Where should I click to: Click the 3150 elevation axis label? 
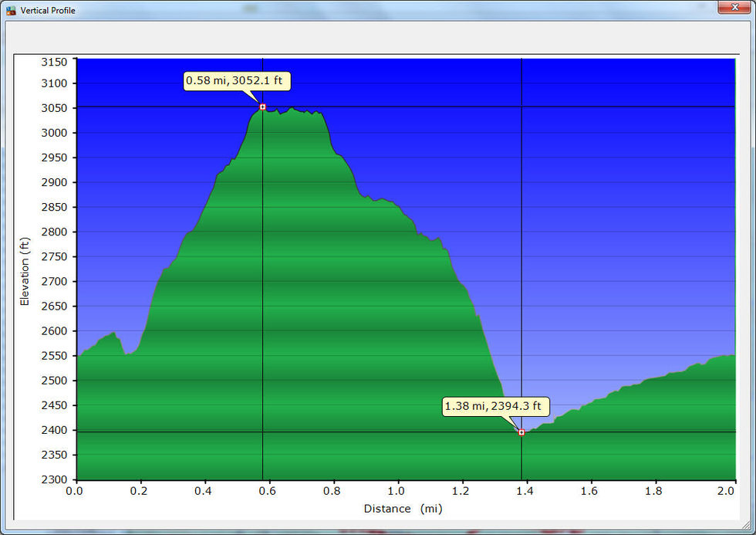tap(54, 62)
